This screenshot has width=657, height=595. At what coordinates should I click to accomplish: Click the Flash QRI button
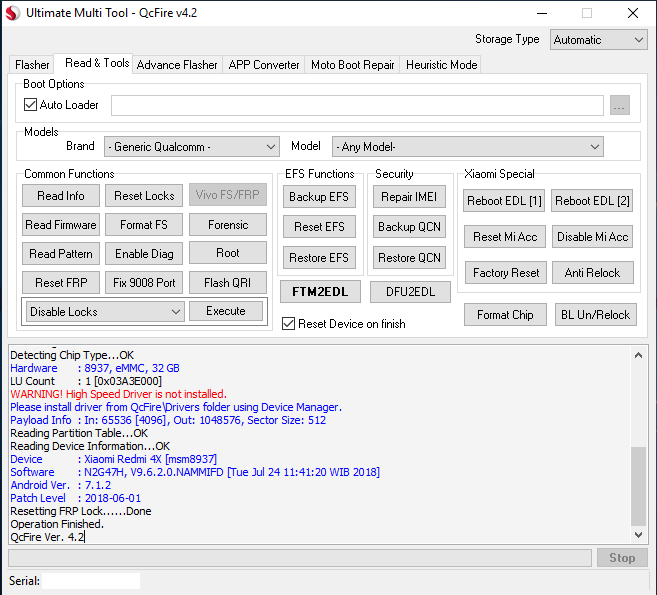click(x=228, y=282)
